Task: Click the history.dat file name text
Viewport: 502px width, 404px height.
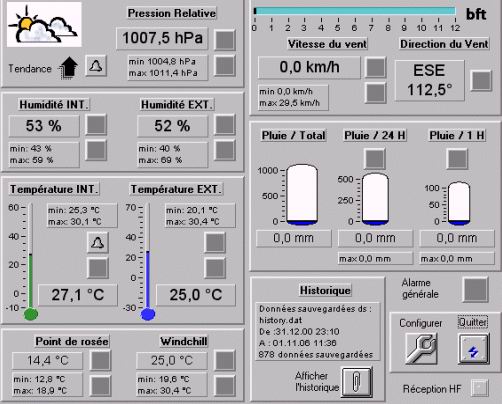Action: click(x=281, y=320)
